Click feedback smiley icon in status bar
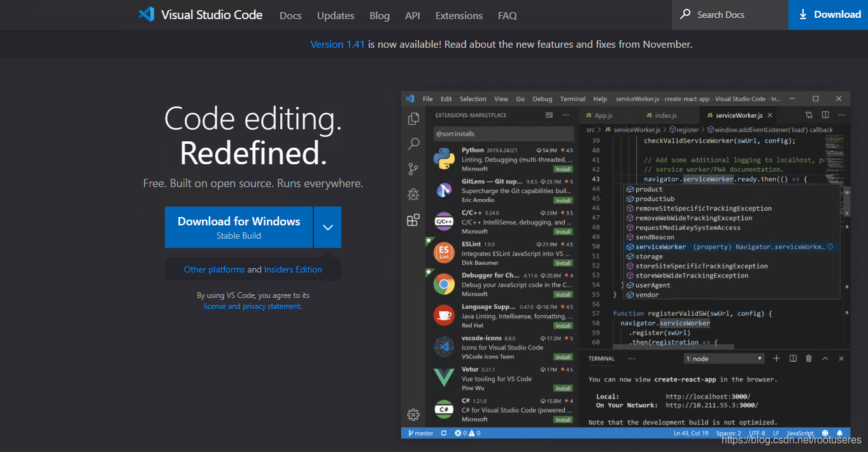Image resolution: width=868 pixels, height=452 pixels. 825,433
